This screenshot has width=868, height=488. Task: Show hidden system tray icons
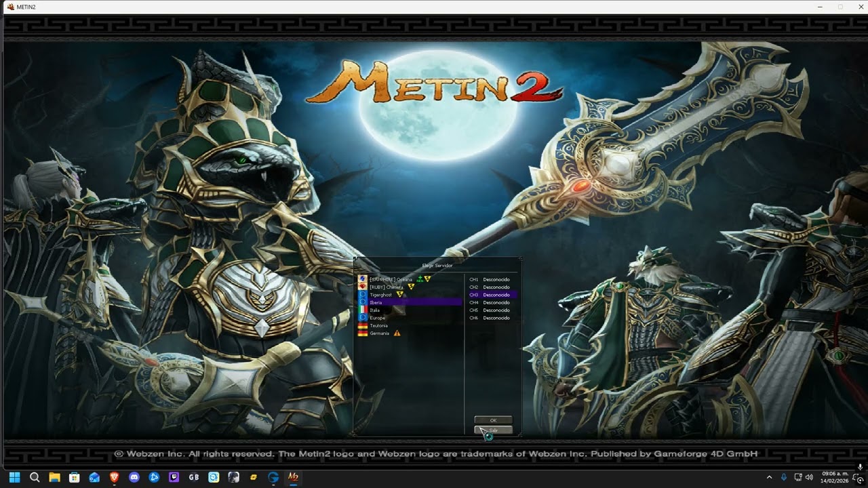click(769, 477)
